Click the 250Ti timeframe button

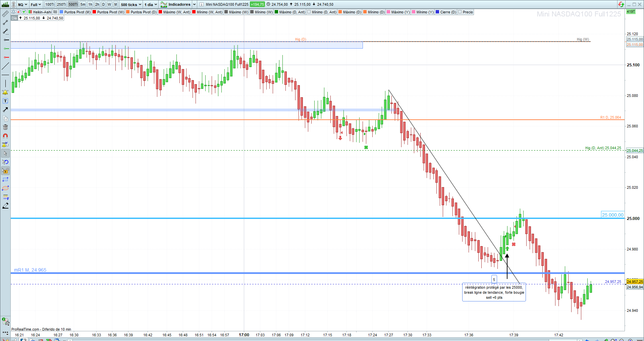point(61,4)
